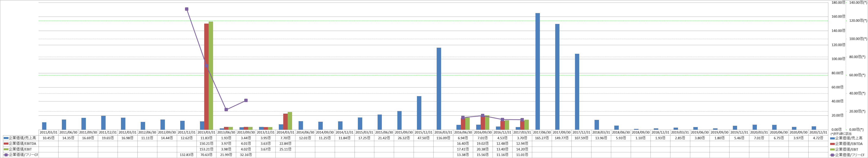Click the blue bar above 2016/03/31
Image resolution: width=868 pixels, height=158 pixels.
[439, 89]
